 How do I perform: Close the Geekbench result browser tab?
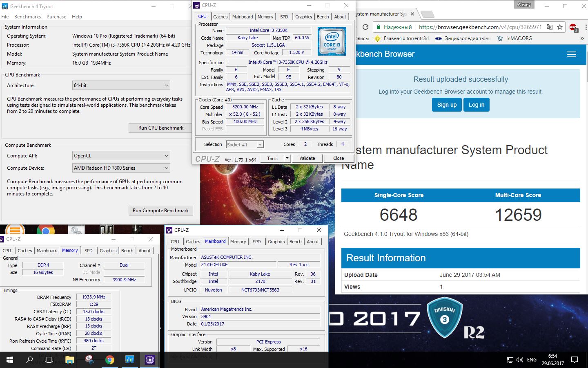[412, 14]
